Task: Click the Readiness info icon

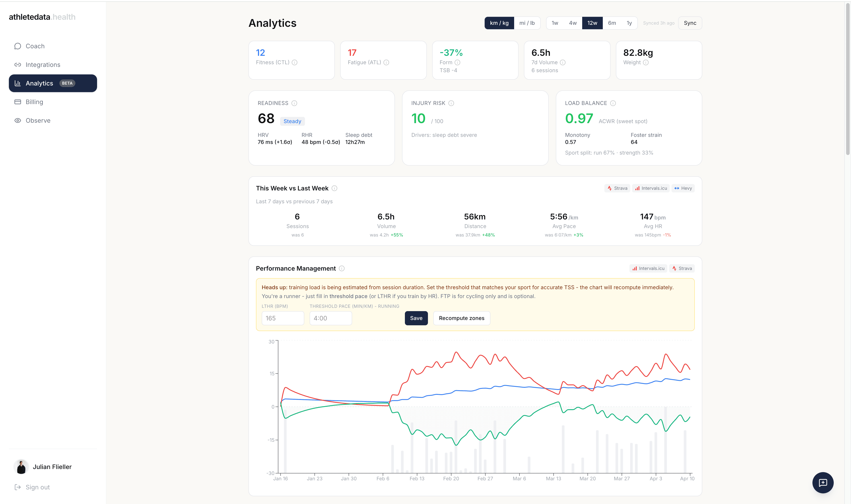Action: (x=294, y=103)
